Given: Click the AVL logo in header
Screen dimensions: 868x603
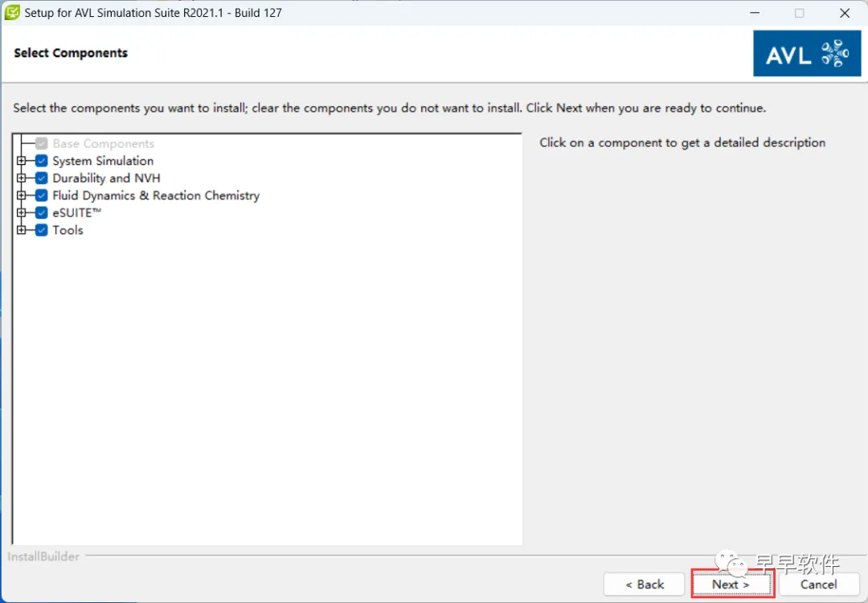Looking at the screenshot, I should [807, 53].
